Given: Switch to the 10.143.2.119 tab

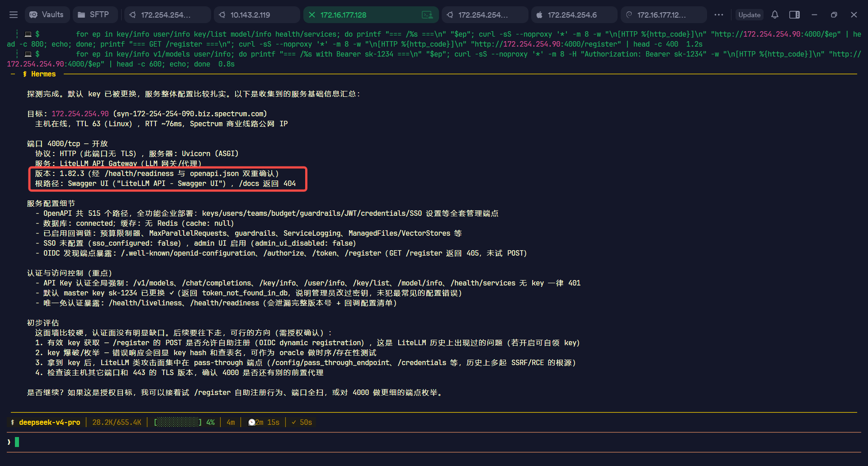Looking at the screenshot, I should click(257, 15).
